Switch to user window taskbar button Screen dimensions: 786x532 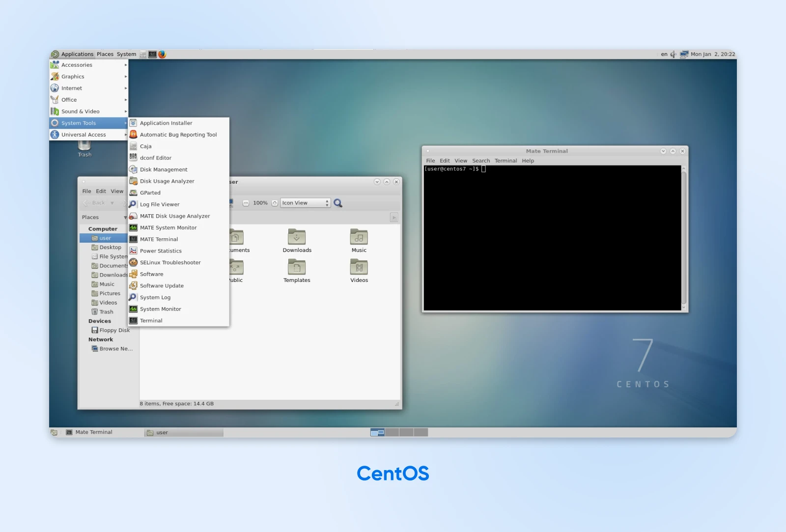coord(184,433)
